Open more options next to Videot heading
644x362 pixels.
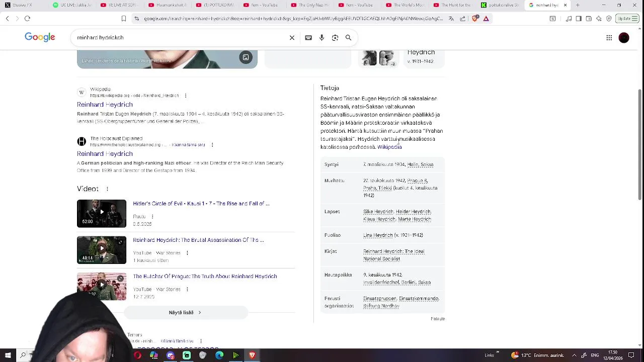[x=107, y=189]
